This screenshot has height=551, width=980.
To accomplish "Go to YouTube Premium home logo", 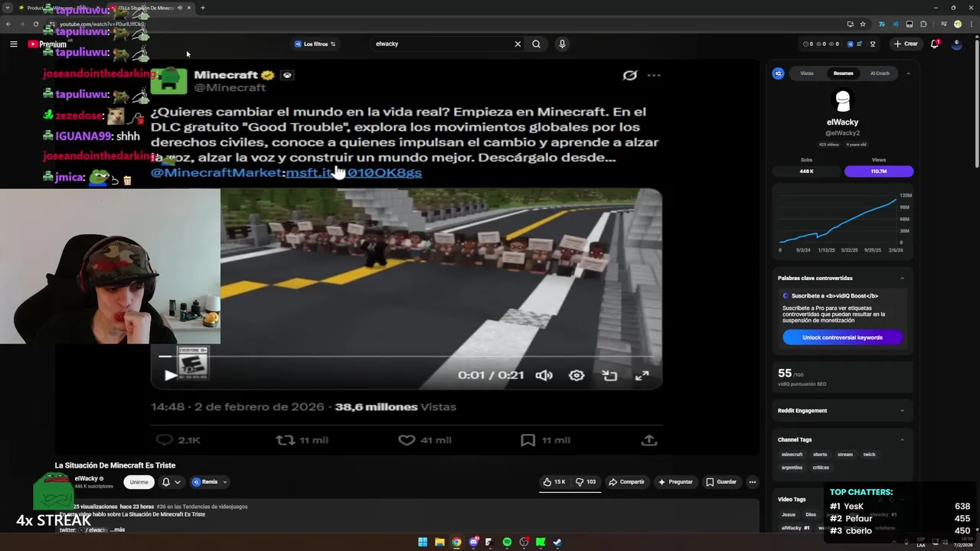I will [47, 44].
